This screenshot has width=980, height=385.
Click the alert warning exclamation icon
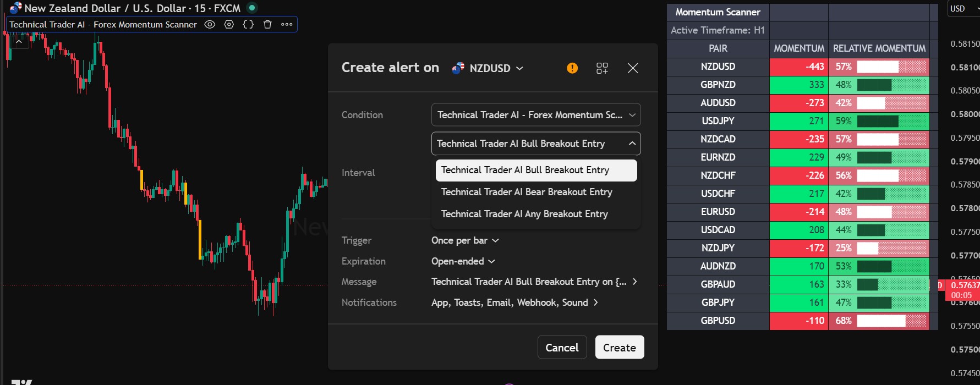(572, 68)
